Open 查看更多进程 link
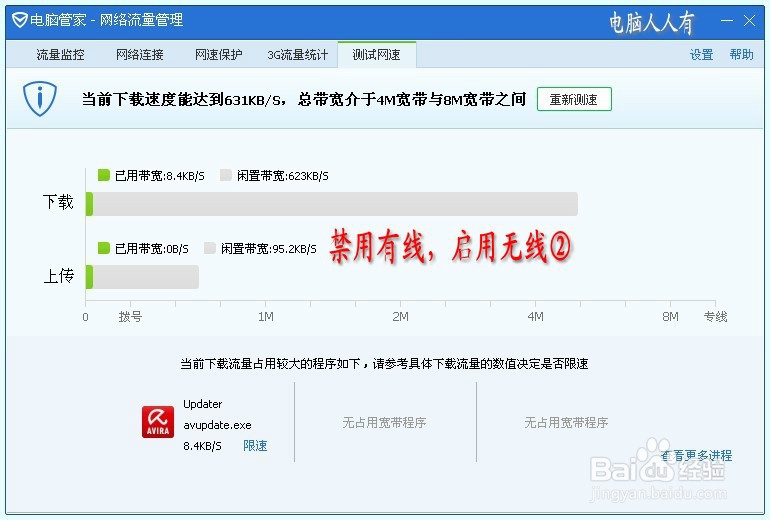The width and height of the screenshot is (770, 520). click(696, 456)
